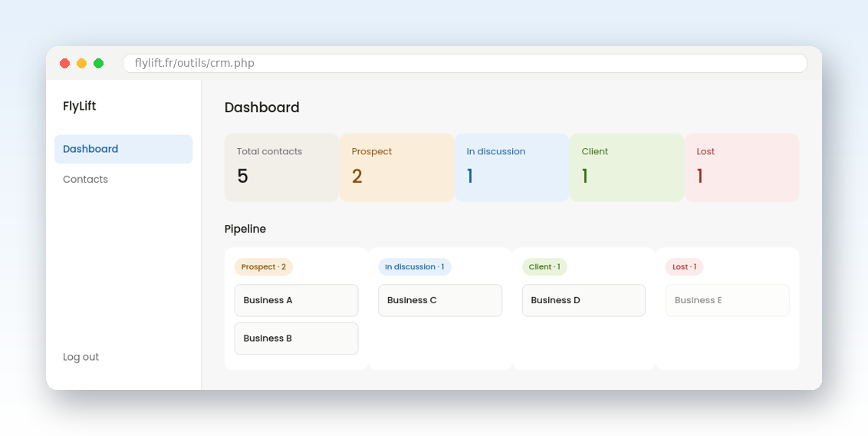The height and width of the screenshot is (436, 868).
Task: Click the 'Lost · 1' pipeline badge
Action: coord(684,267)
